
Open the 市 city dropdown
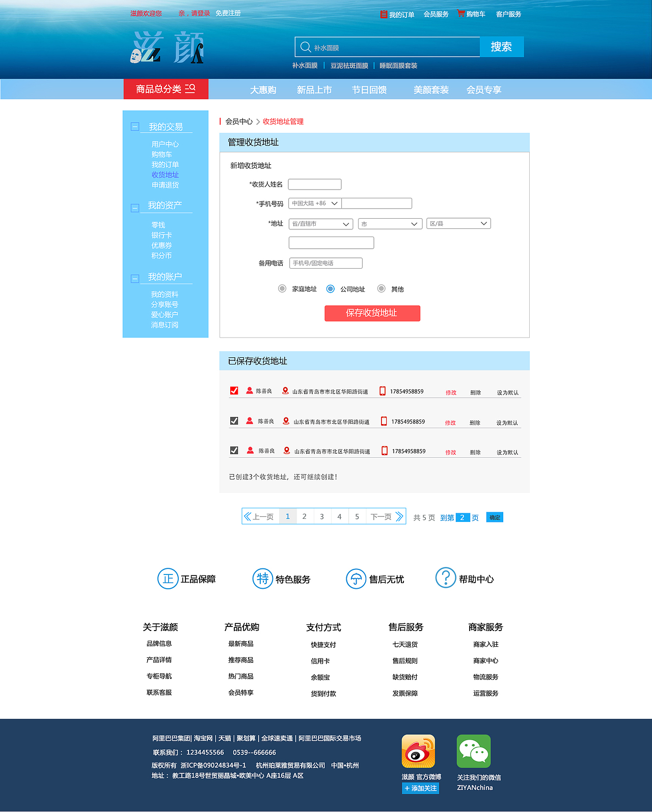[x=390, y=224]
